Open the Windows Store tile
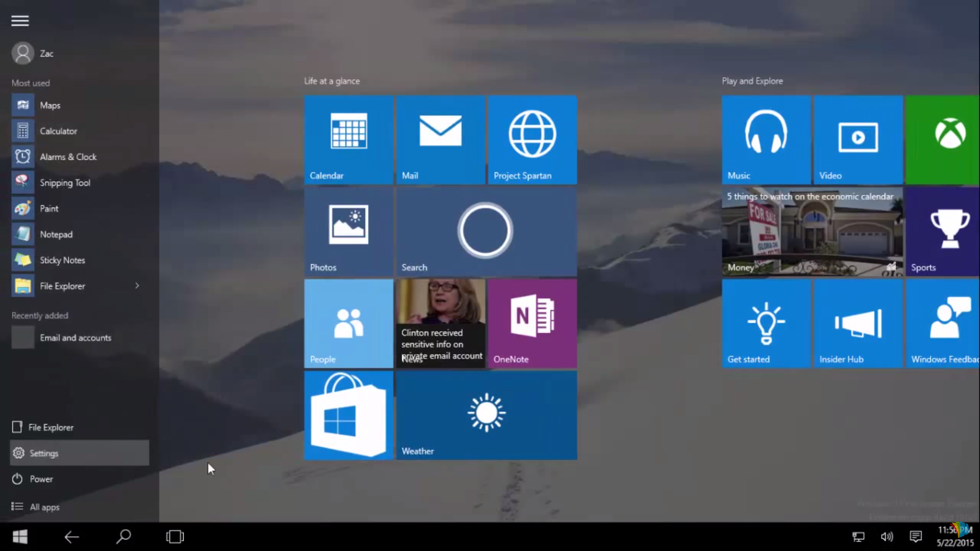This screenshot has height=551, width=980. pos(349,415)
